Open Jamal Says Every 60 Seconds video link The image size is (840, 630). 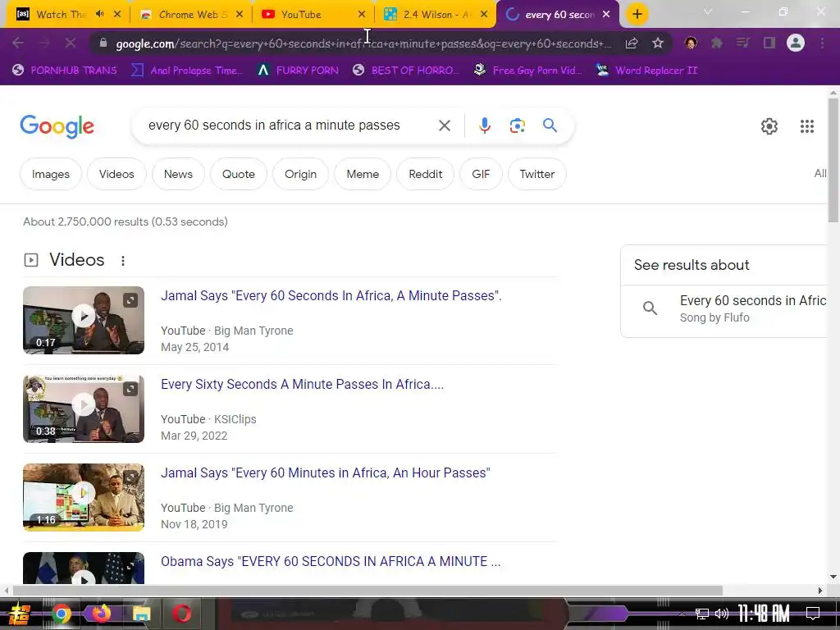tap(331, 295)
